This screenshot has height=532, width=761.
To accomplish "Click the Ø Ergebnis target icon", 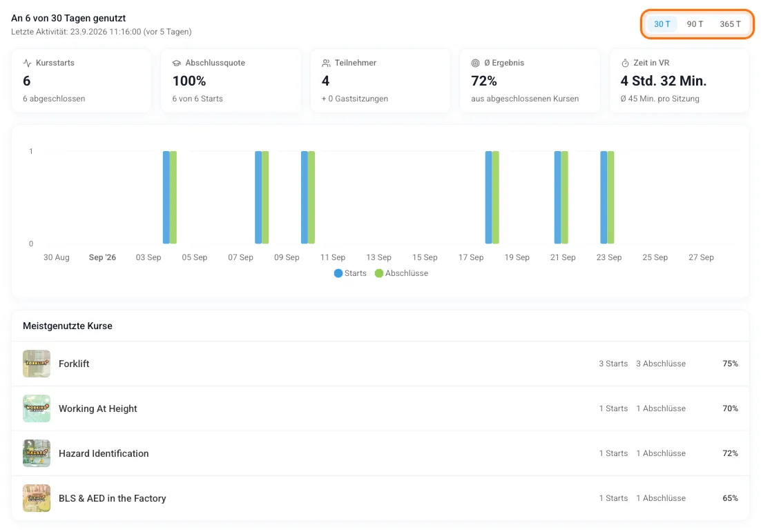I will click(475, 63).
